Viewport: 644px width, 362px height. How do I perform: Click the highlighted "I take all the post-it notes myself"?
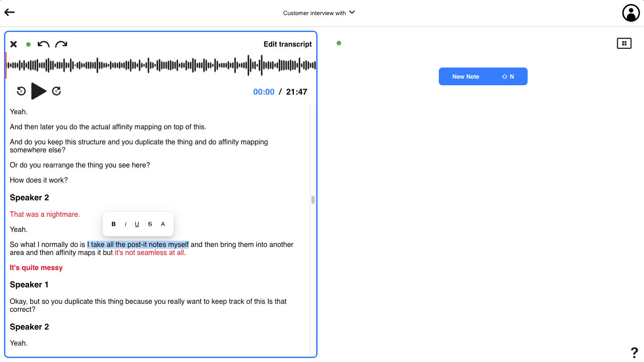pos(138,245)
